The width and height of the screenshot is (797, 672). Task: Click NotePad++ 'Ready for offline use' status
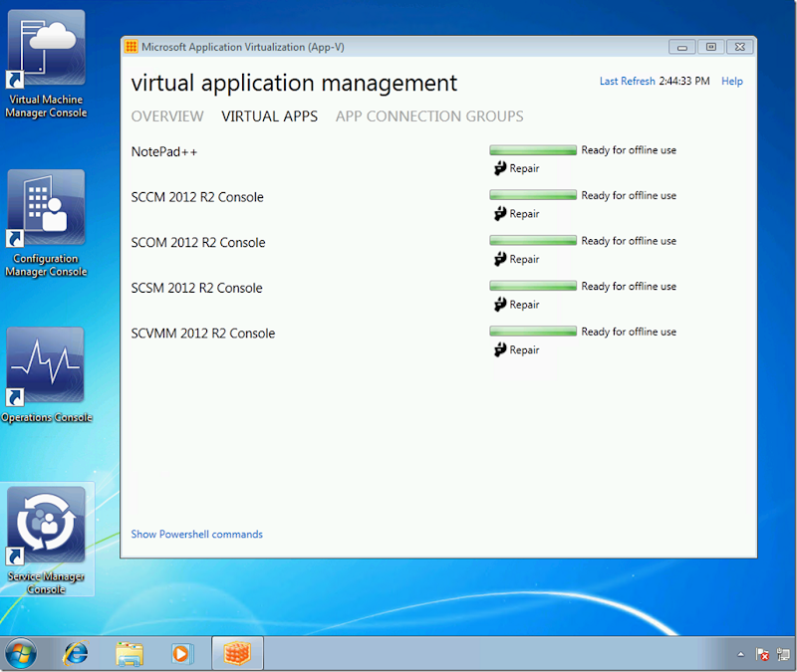click(629, 150)
